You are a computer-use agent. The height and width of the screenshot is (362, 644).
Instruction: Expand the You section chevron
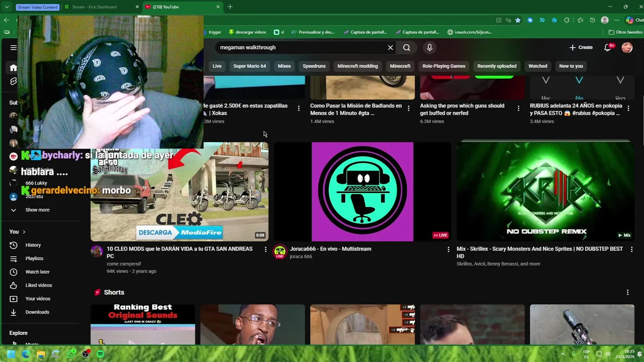click(24, 232)
